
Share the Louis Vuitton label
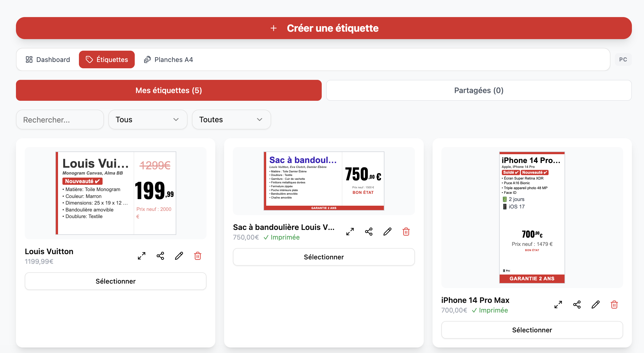pyautogui.click(x=160, y=256)
